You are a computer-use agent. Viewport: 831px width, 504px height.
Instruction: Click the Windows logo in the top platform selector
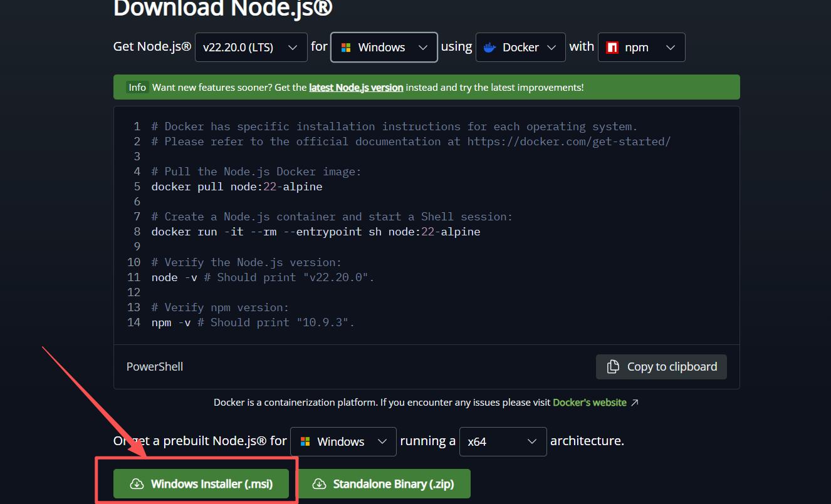point(345,48)
